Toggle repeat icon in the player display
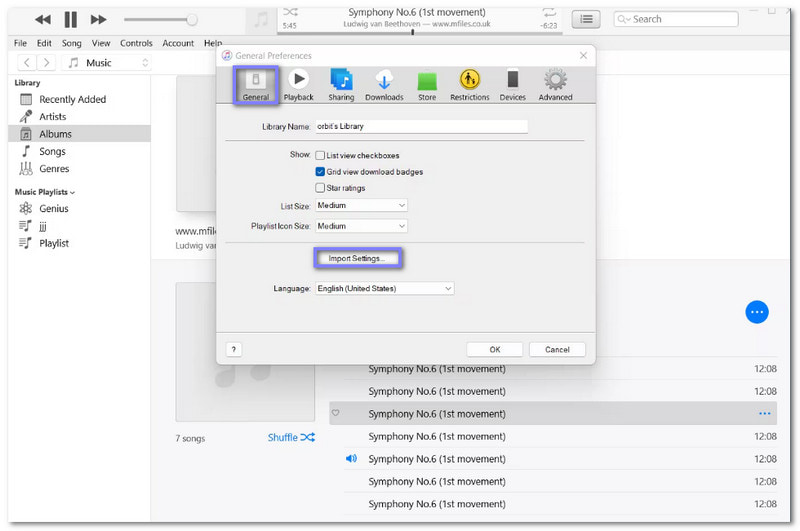Viewport: 800px width, 531px height. coord(549,12)
